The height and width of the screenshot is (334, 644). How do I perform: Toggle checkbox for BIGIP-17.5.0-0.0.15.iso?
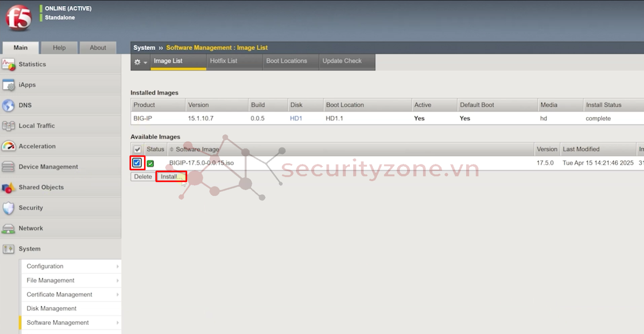coord(137,163)
